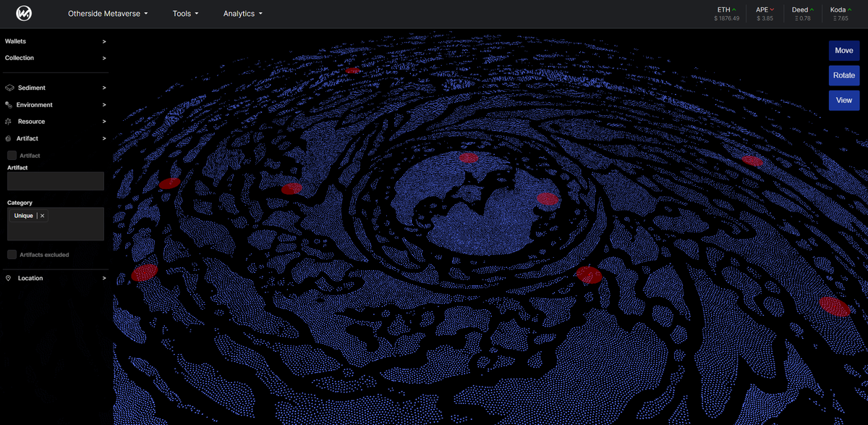Click the APE price $ 3.85

point(765,19)
